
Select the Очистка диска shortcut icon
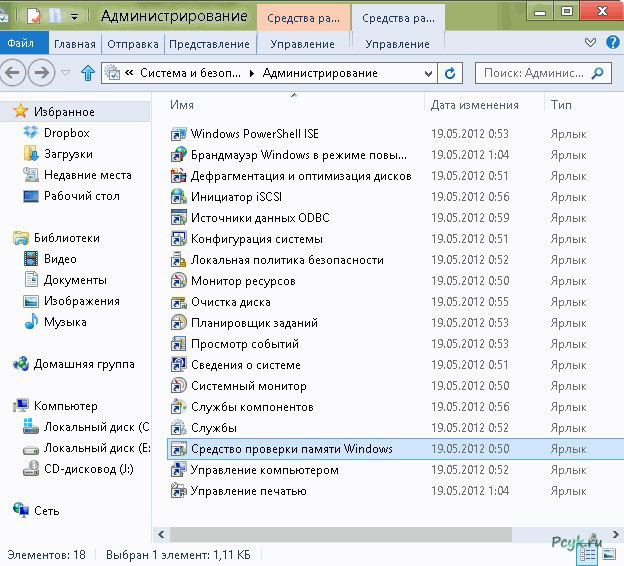(179, 302)
